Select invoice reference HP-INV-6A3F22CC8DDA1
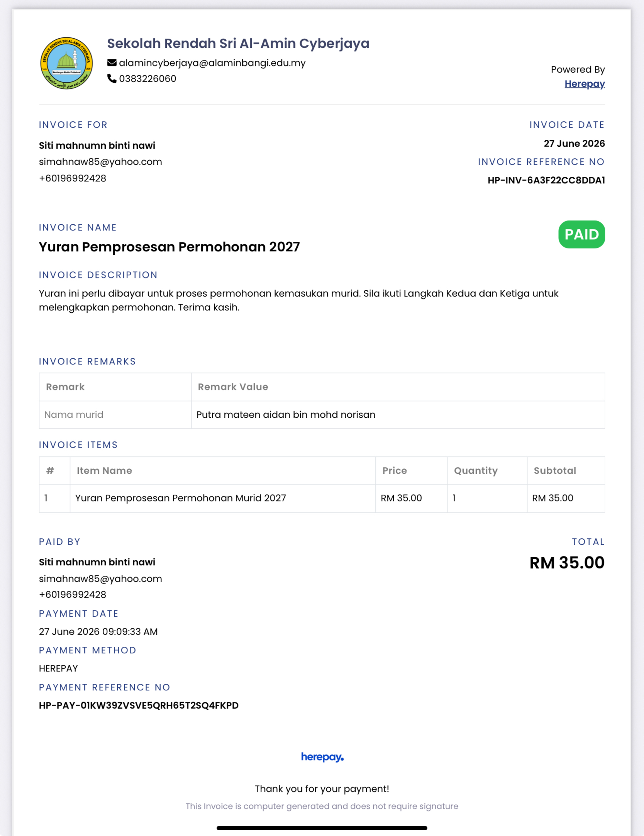The image size is (644, 836). tap(546, 180)
